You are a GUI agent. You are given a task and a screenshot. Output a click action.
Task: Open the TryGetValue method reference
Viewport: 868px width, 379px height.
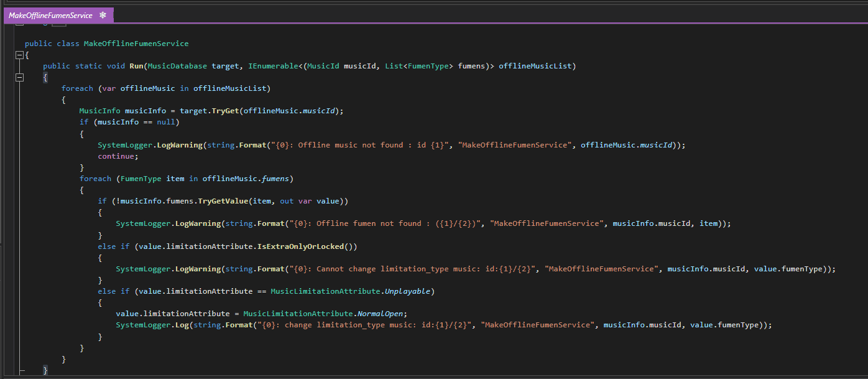[223, 201]
